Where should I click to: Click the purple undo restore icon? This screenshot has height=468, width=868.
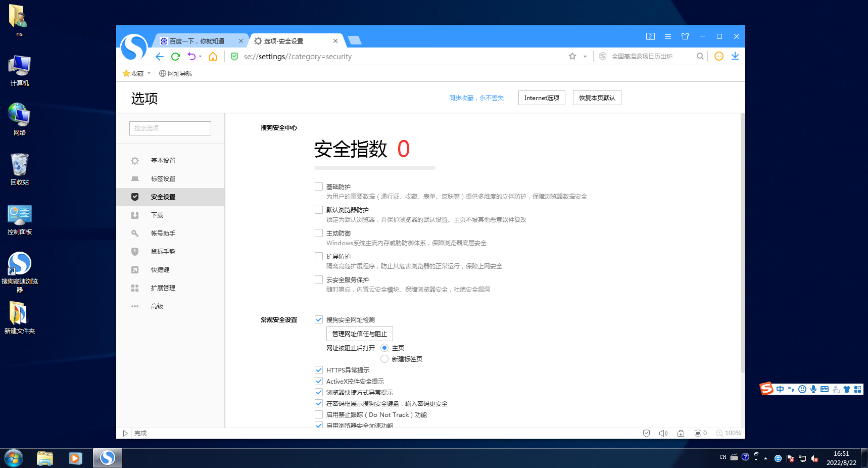[x=191, y=56]
